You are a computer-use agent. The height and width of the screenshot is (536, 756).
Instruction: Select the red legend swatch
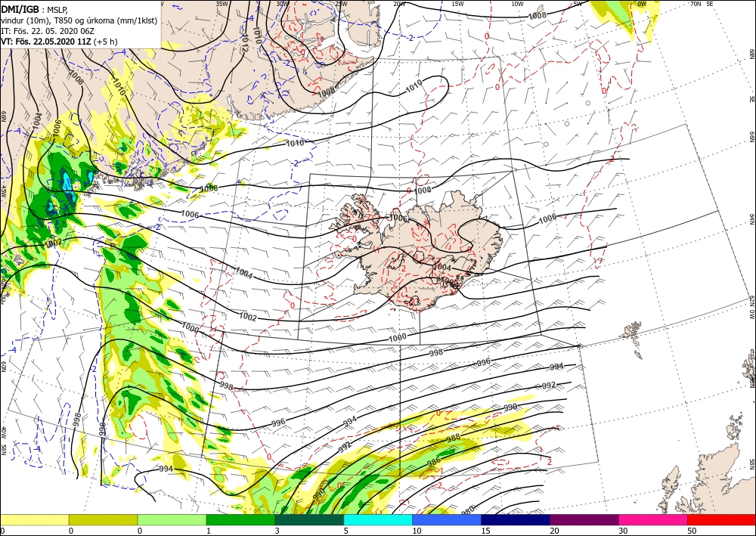click(722, 519)
